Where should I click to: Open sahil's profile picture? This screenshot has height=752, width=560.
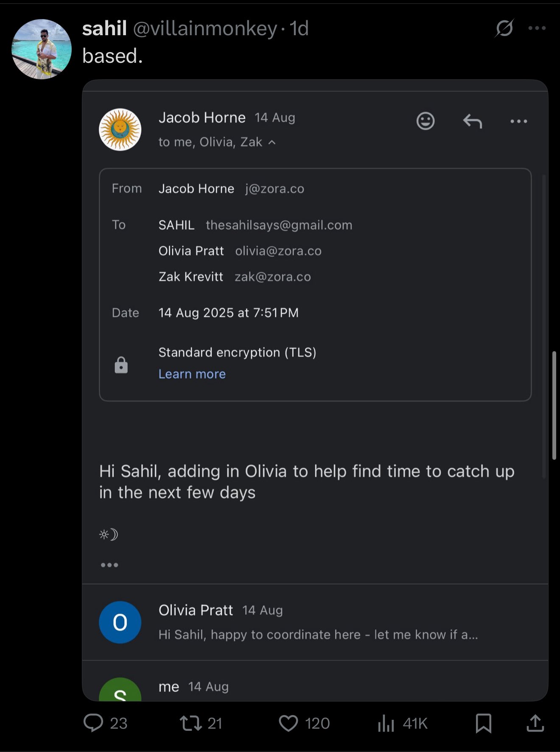click(42, 49)
